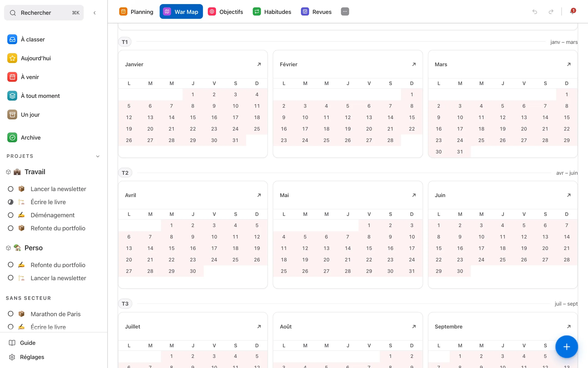Viewport: 588px width, 368px height.
Task: Open Août month with arrow icon
Action: [414, 327]
